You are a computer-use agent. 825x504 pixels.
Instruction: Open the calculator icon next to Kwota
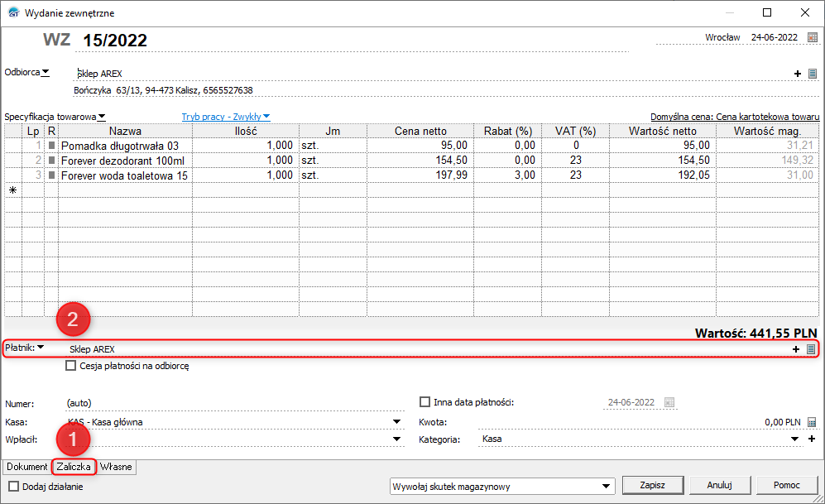coord(812,421)
